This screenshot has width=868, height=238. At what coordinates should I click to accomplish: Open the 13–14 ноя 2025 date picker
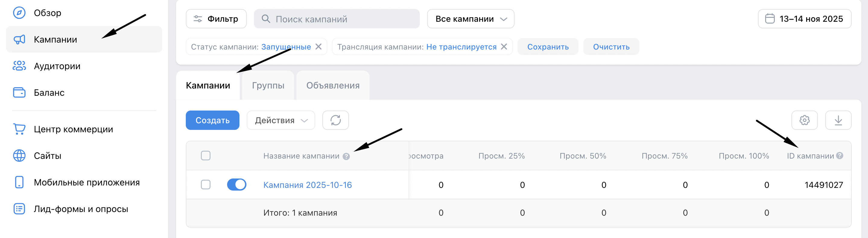click(x=804, y=19)
